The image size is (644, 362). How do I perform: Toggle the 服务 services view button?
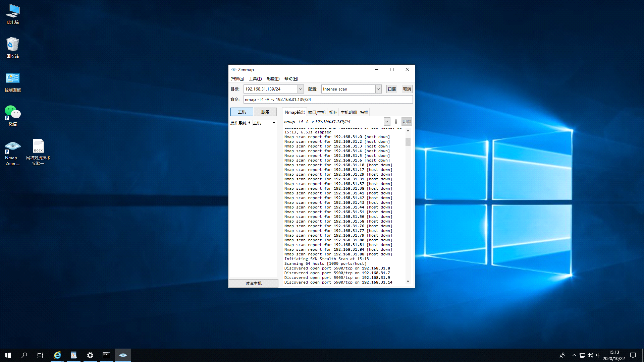click(x=265, y=112)
